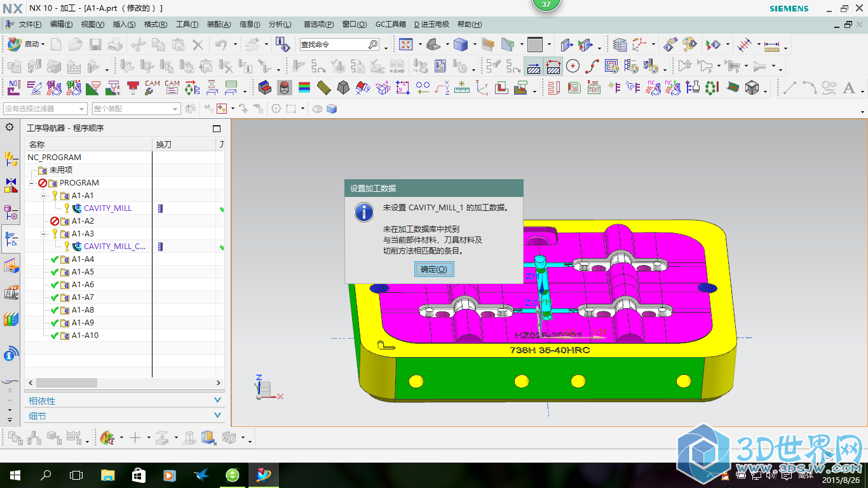Select the A1-A10 program group
The width and height of the screenshot is (868, 488).
point(85,335)
